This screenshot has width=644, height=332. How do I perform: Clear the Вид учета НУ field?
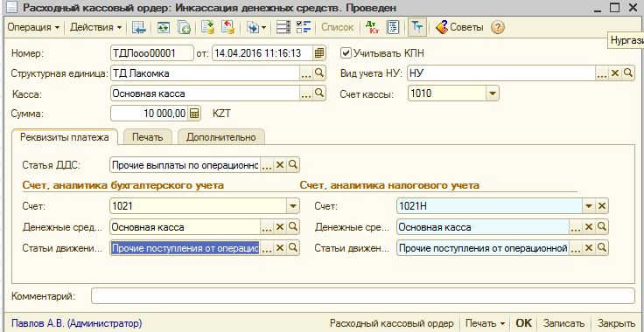615,73
